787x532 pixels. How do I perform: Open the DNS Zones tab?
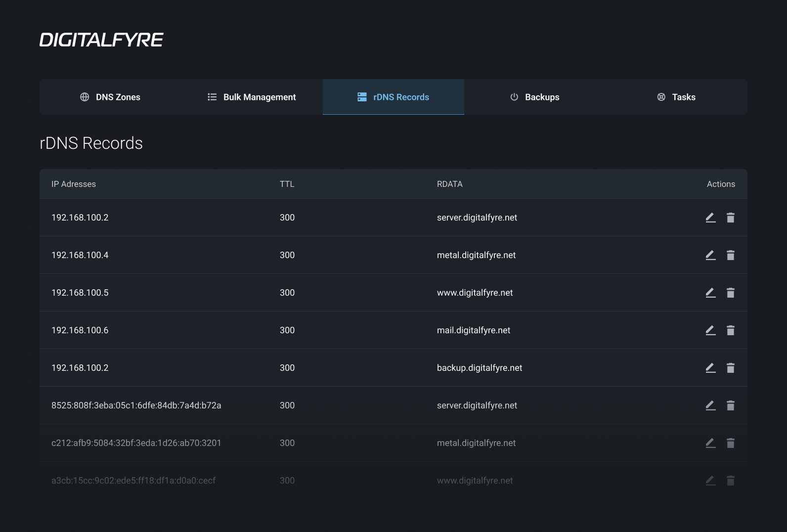click(110, 97)
